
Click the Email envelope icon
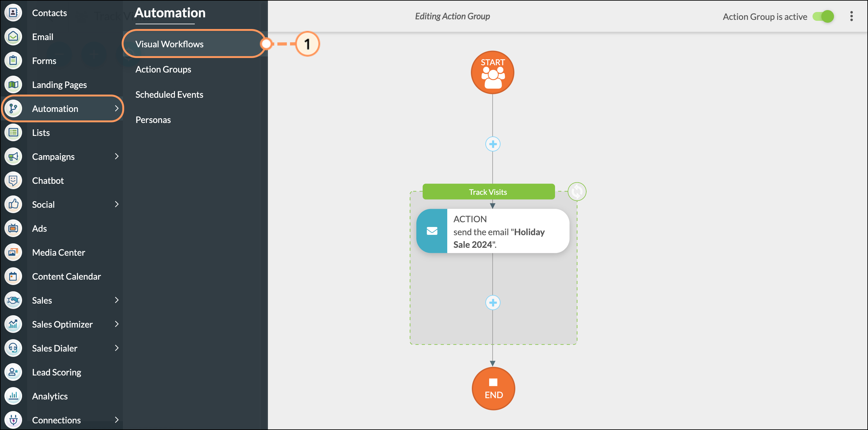click(13, 37)
